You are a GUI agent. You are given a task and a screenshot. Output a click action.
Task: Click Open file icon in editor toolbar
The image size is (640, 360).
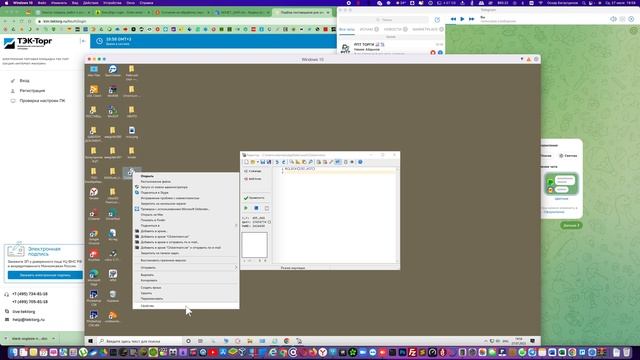(x=253, y=162)
